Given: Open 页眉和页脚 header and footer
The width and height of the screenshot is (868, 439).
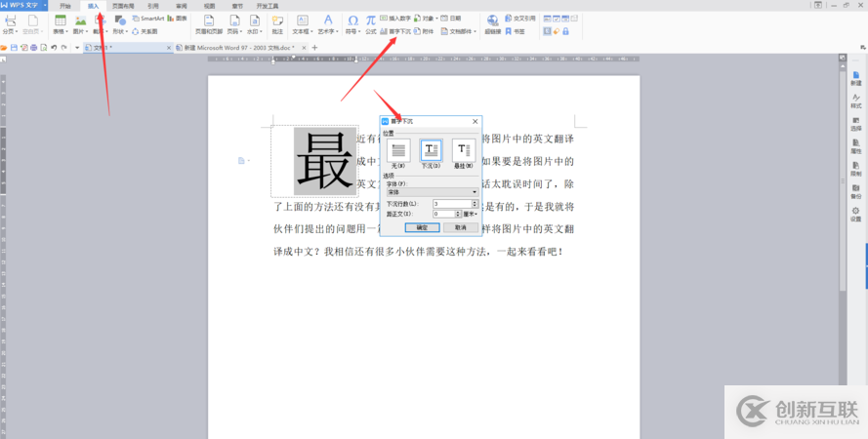Looking at the screenshot, I should 209,25.
